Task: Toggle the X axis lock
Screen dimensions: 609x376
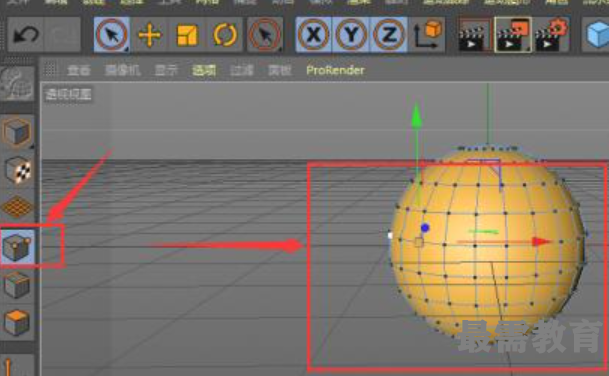Action: point(313,35)
